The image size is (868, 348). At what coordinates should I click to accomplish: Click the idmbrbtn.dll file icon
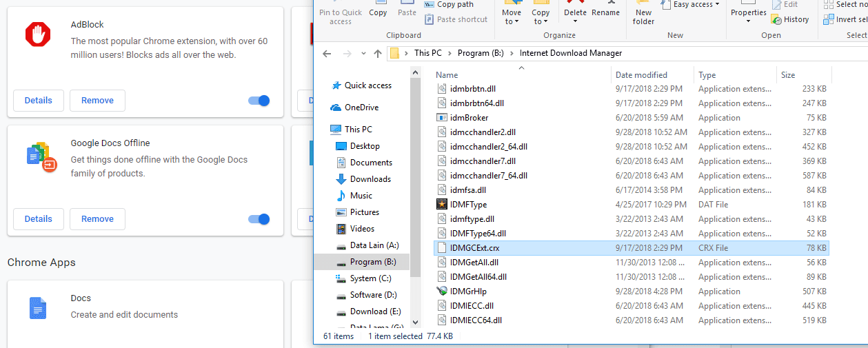(x=442, y=89)
